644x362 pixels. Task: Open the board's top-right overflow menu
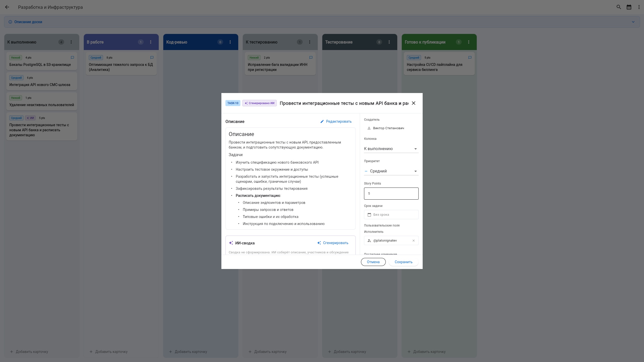tap(639, 7)
